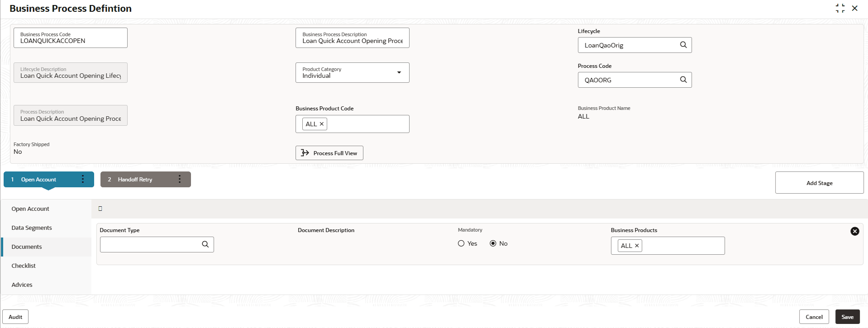This screenshot has height=328, width=868.
Task: Select the Yes radio for Mandatory
Action: click(x=461, y=243)
